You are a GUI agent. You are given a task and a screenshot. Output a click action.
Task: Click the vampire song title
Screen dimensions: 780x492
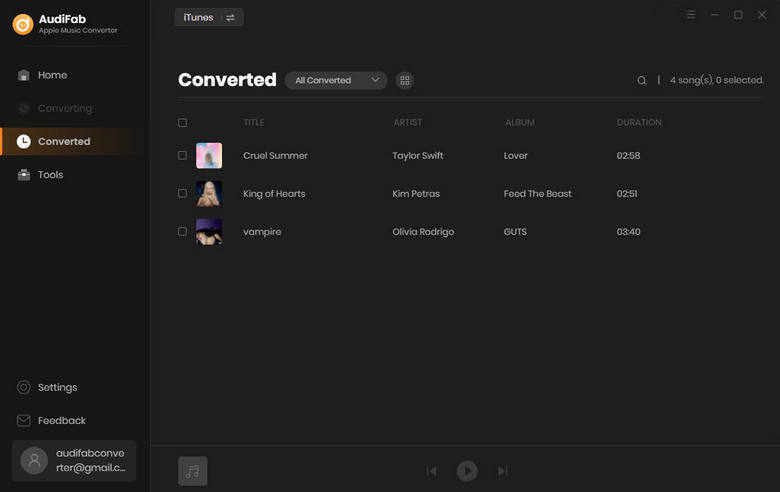click(x=262, y=232)
